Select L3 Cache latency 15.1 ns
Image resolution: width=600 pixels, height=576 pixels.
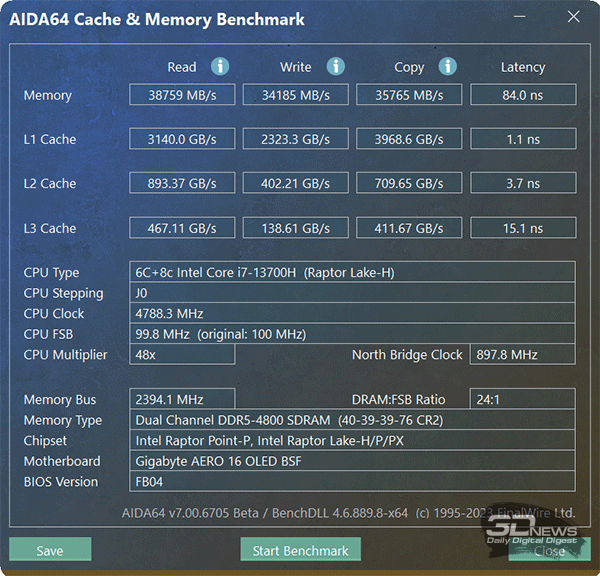[523, 228]
